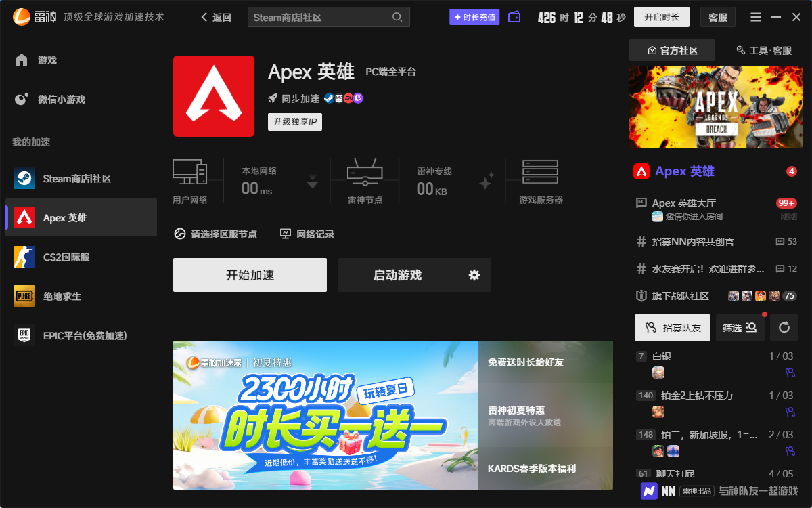Image resolution: width=812 pixels, height=508 pixels.
Task: Refresh the team list with the reload icon
Action: pos(784,328)
